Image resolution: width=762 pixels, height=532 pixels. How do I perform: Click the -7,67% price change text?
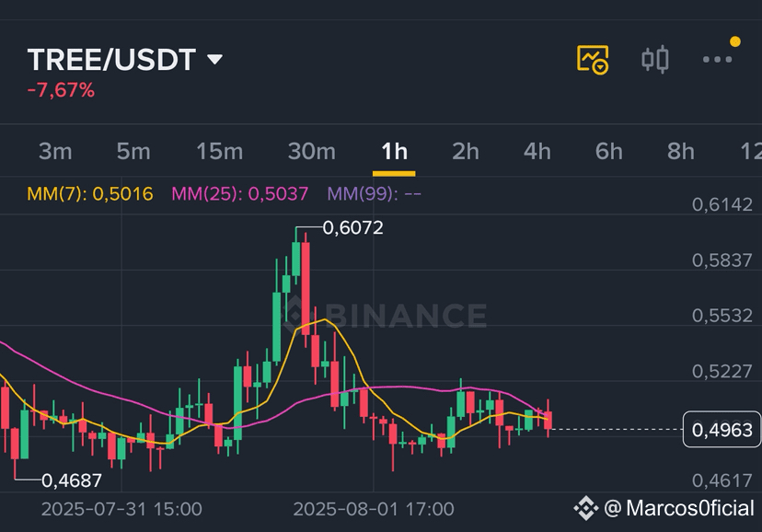[61, 90]
